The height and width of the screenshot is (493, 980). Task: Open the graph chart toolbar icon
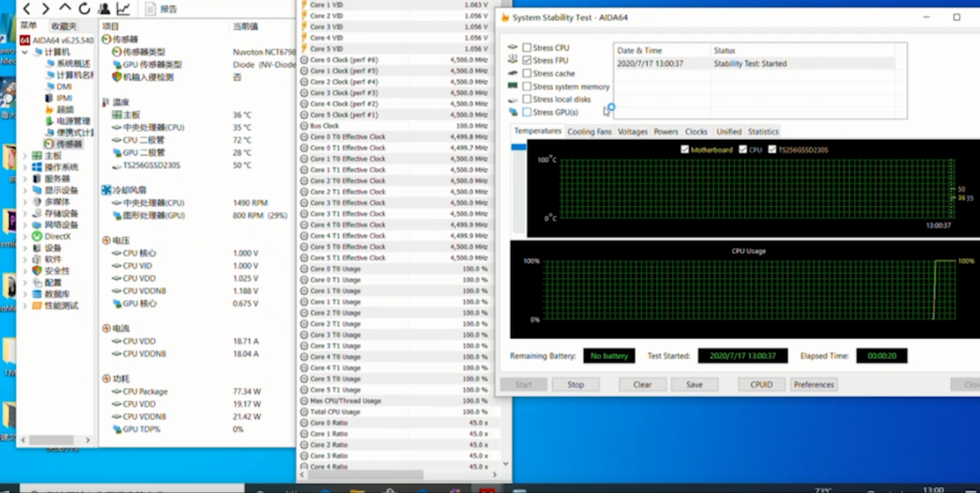(123, 9)
